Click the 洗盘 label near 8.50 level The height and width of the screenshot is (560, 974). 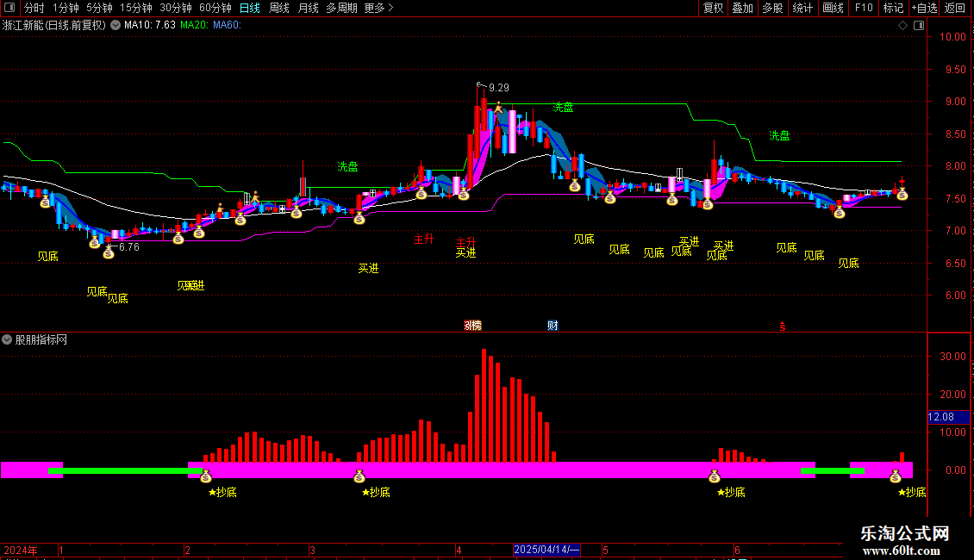pos(779,135)
